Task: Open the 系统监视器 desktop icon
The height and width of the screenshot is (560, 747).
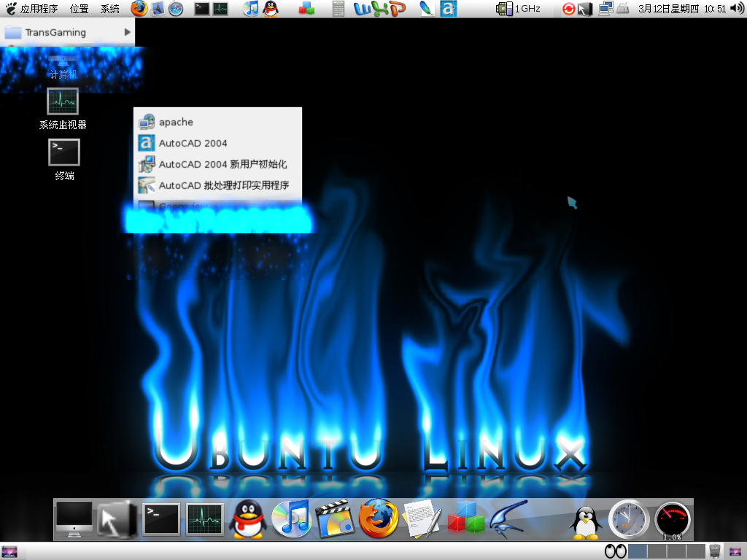Action: tap(63, 109)
